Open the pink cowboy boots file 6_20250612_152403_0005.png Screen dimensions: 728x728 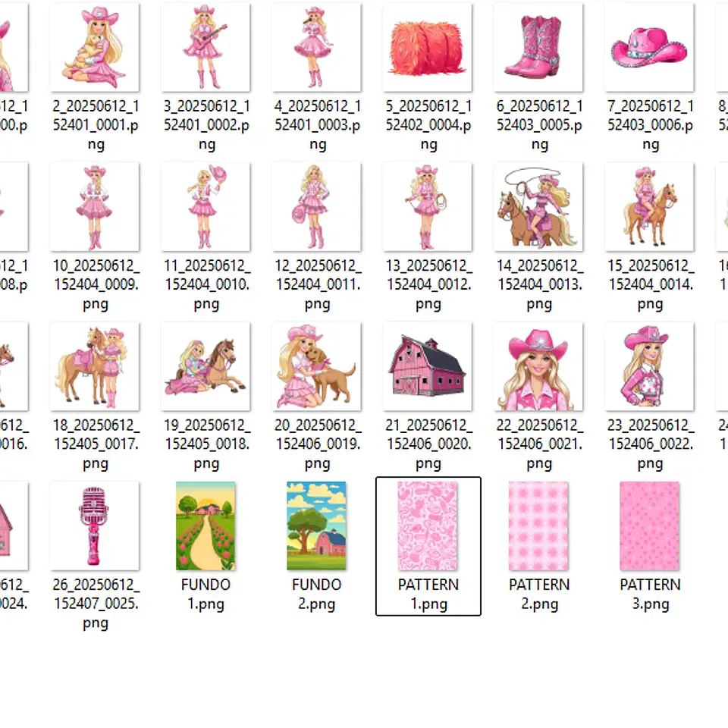[x=539, y=47]
